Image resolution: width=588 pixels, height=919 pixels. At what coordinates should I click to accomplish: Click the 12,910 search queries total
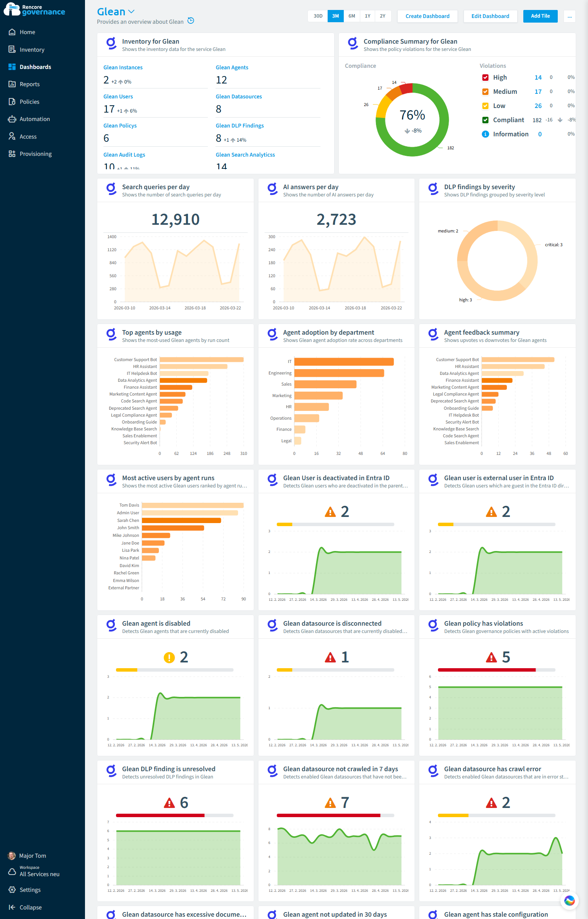175,219
